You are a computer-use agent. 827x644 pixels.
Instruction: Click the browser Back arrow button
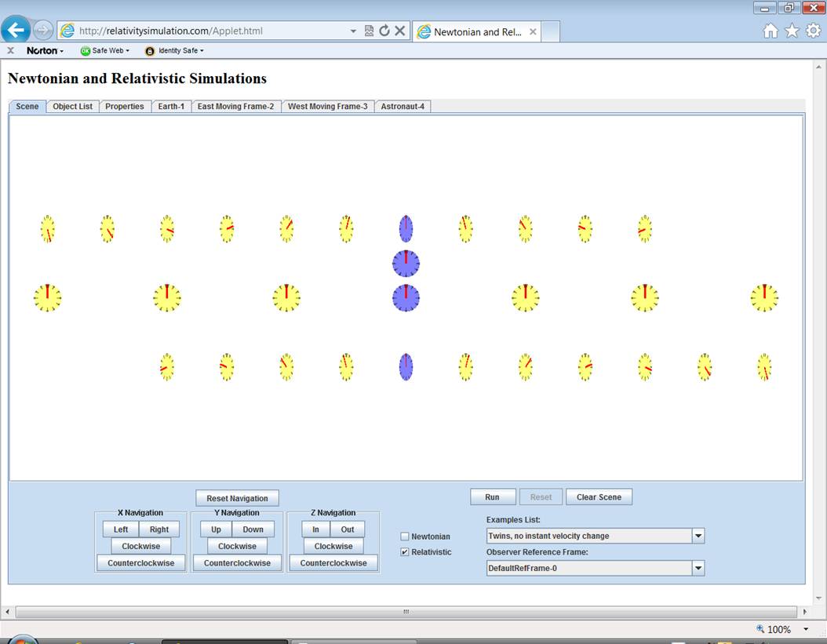pyautogui.click(x=16, y=31)
